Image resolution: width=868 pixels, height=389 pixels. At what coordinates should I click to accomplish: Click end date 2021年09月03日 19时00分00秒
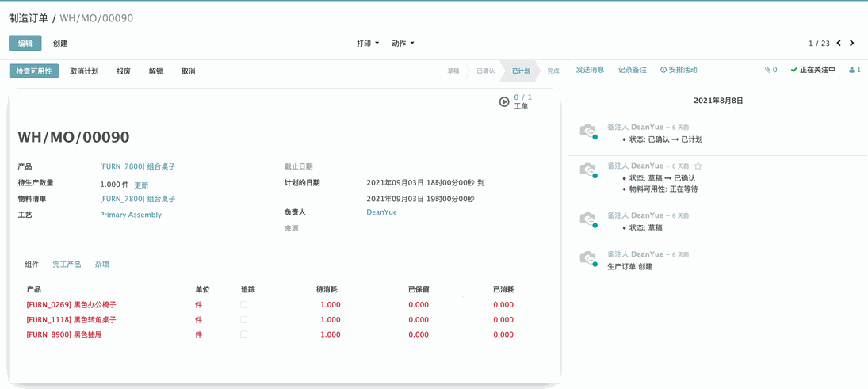(421, 199)
